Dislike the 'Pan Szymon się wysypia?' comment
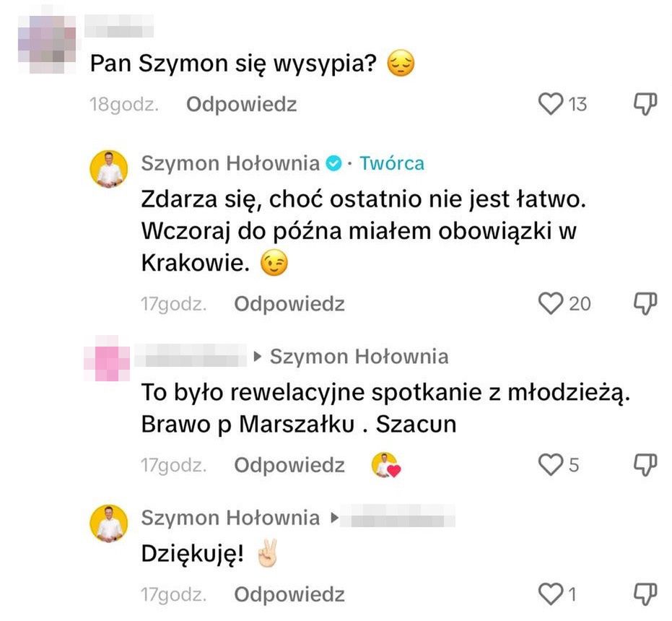672x621 pixels. (645, 105)
